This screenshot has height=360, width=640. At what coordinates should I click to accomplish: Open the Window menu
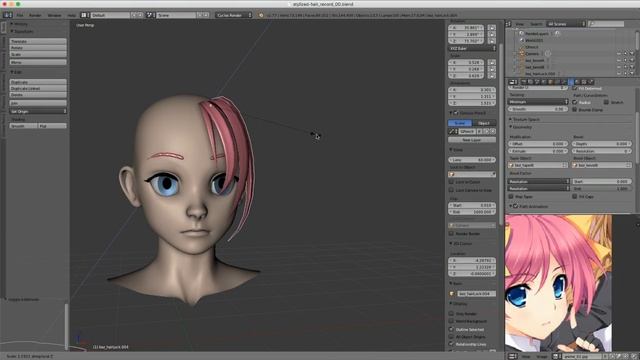[x=54, y=15]
